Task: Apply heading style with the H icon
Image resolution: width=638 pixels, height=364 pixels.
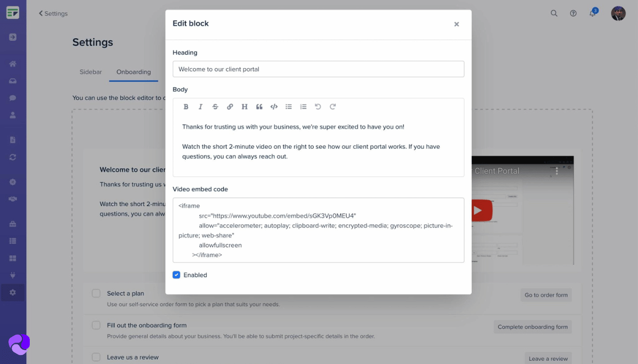Action: tap(245, 106)
